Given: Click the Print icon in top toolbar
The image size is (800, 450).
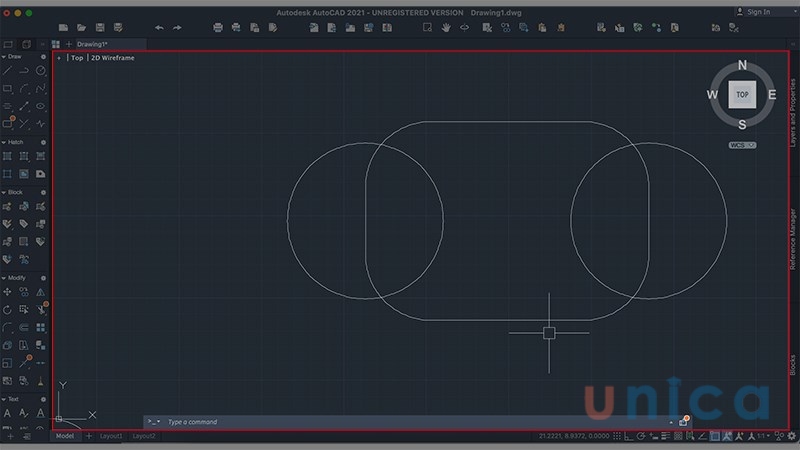Looking at the screenshot, I should click(218, 28).
